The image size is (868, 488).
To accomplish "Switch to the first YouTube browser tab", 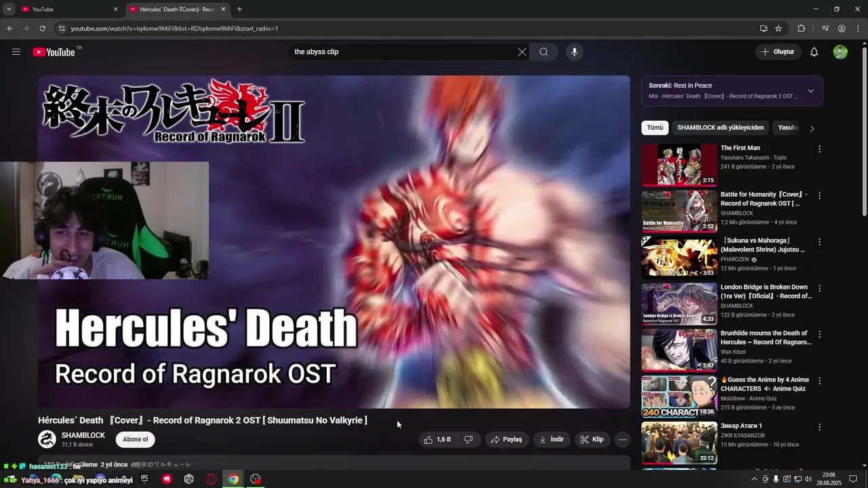I will pyautogui.click(x=68, y=9).
